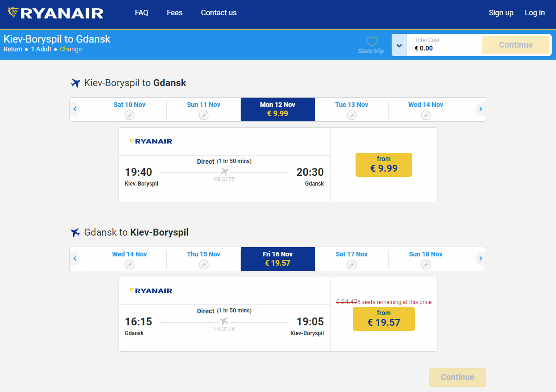Click the no-flight icon under return Wed 14 Nov
Viewport: 556px width, 392px height.
tap(130, 265)
